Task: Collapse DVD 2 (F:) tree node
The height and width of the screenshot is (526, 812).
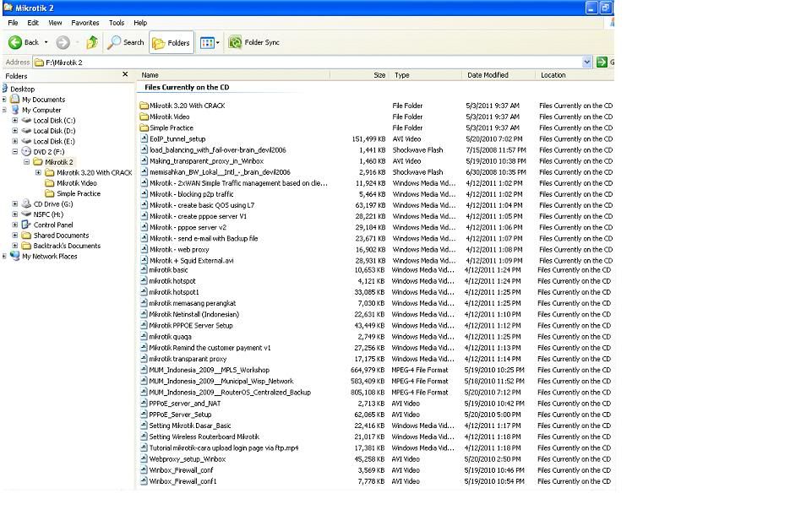Action: [15, 151]
